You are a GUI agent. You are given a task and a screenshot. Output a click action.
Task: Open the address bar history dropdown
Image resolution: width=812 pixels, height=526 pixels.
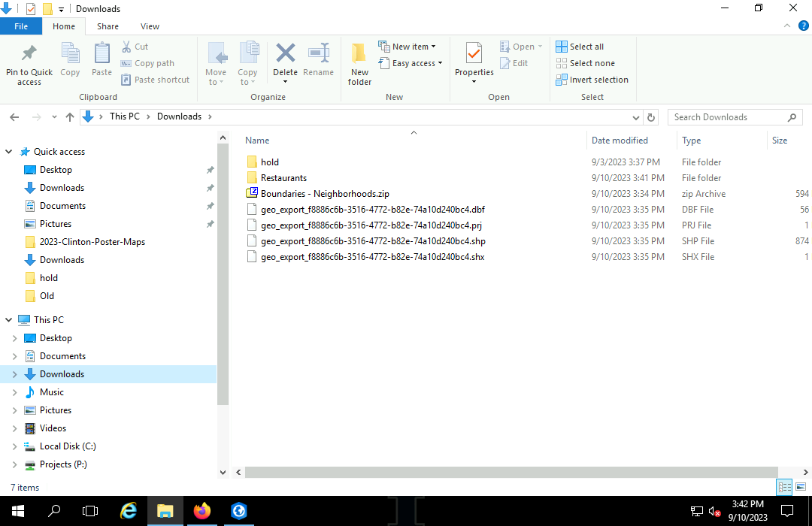point(636,117)
